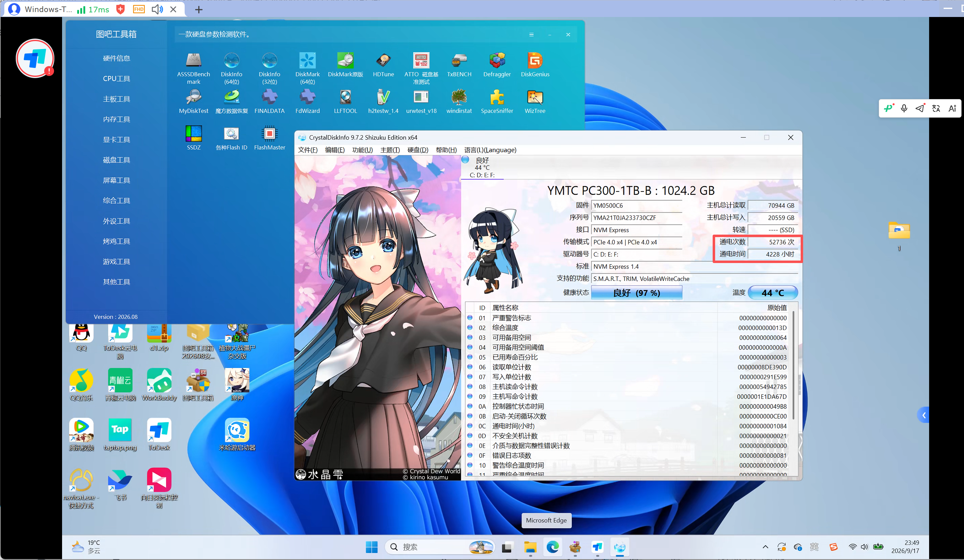Open FlashMaster tool
This screenshot has height=560, width=964.
269,138
